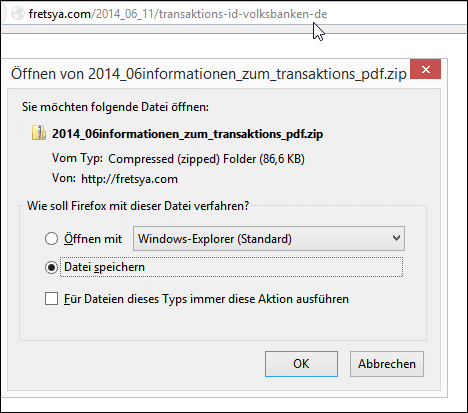Viewport: 468px width, 413px height.
Task: Cancel the download via Abbrechen
Action: (x=387, y=364)
